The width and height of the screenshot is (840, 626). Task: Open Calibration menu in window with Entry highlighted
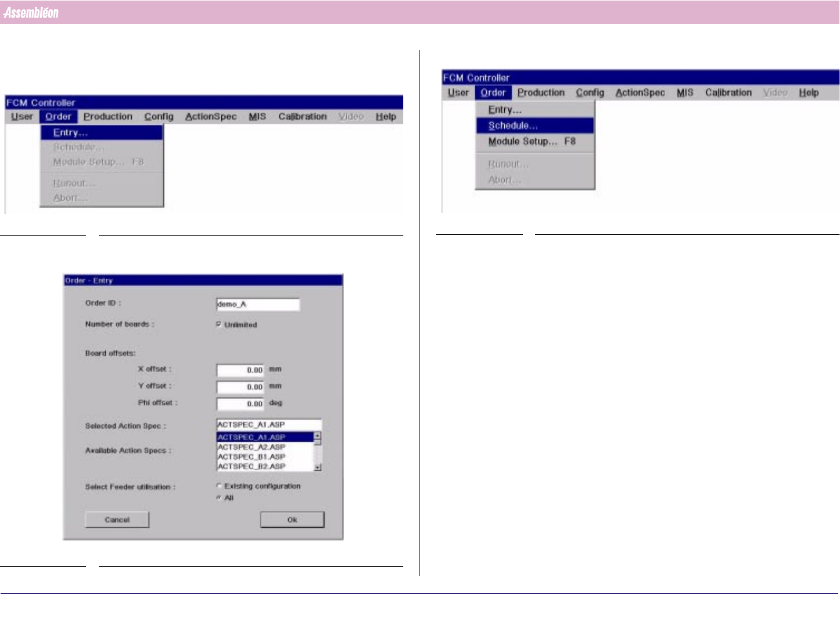click(x=303, y=117)
